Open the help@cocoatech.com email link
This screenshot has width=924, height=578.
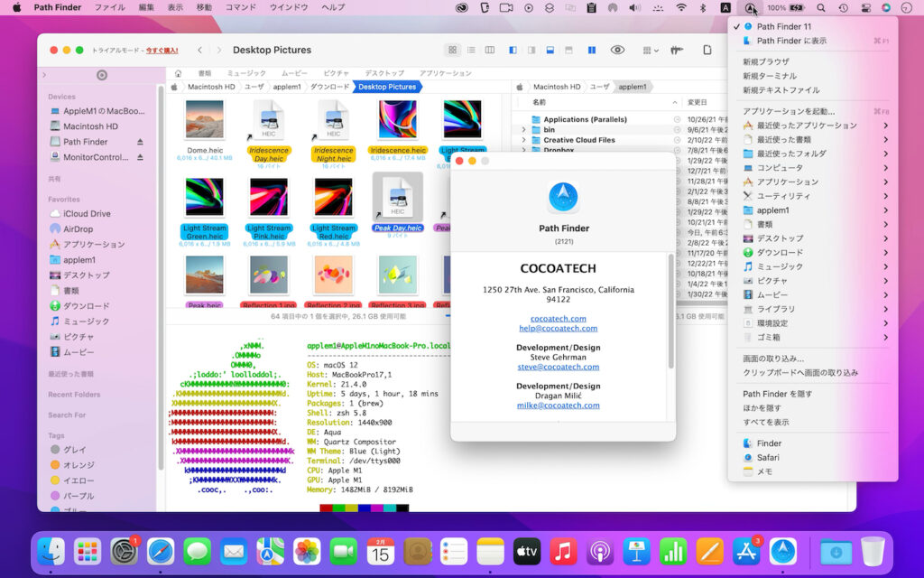[558, 329]
